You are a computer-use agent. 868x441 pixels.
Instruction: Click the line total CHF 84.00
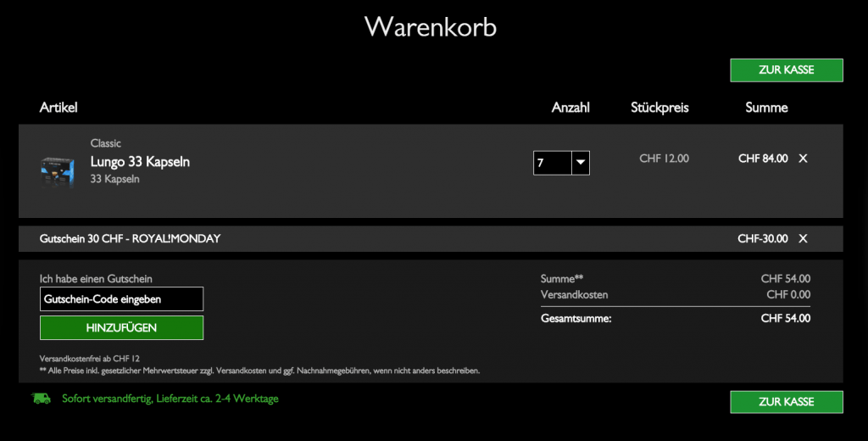tap(763, 159)
